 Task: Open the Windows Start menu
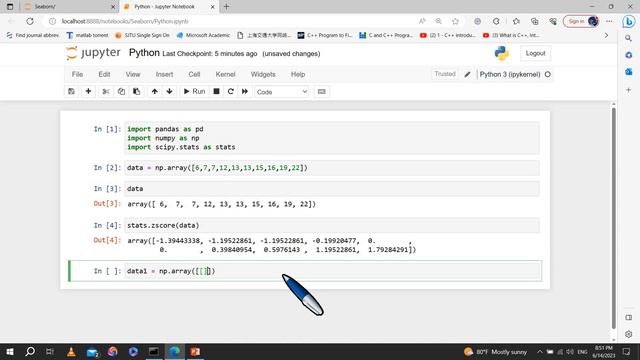(x=10, y=351)
